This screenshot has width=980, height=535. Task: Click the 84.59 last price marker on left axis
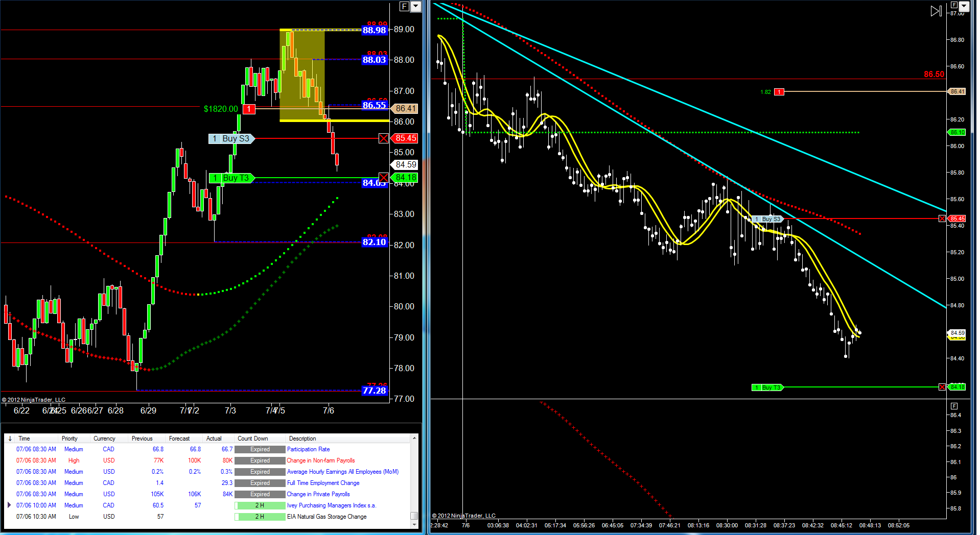(x=405, y=164)
